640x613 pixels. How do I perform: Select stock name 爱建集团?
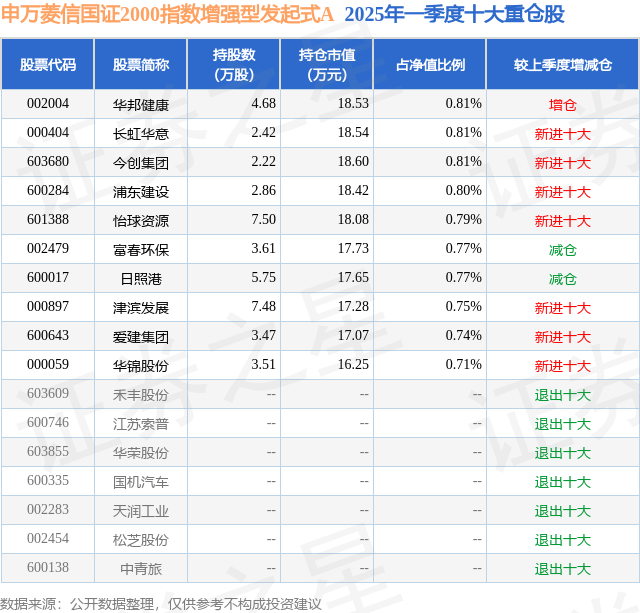click(141, 337)
